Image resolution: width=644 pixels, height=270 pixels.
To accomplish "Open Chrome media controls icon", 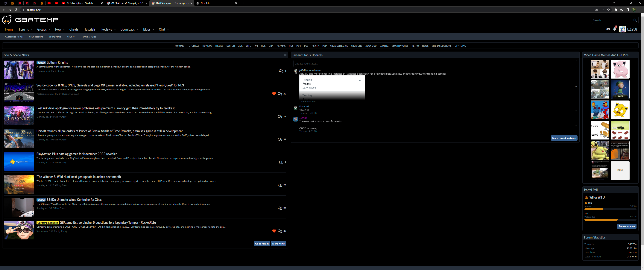I will [x=622, y=10].
